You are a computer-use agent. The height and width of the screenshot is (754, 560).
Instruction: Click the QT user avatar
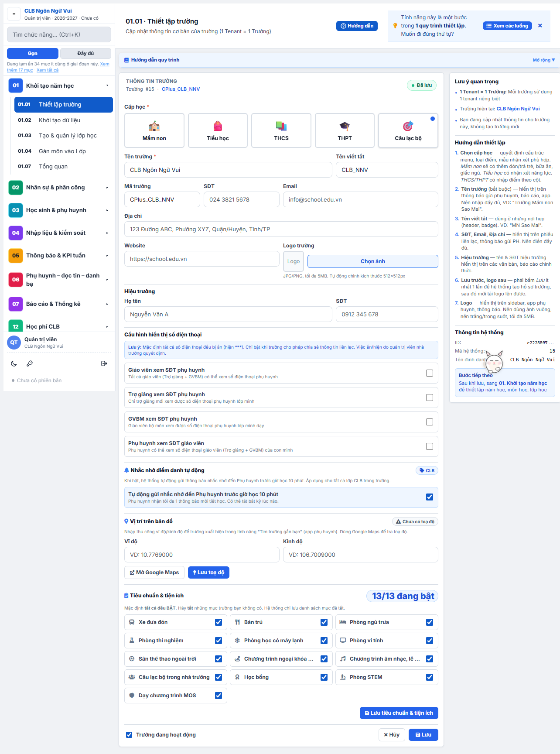pyautogui.click(x=14, y=343)
